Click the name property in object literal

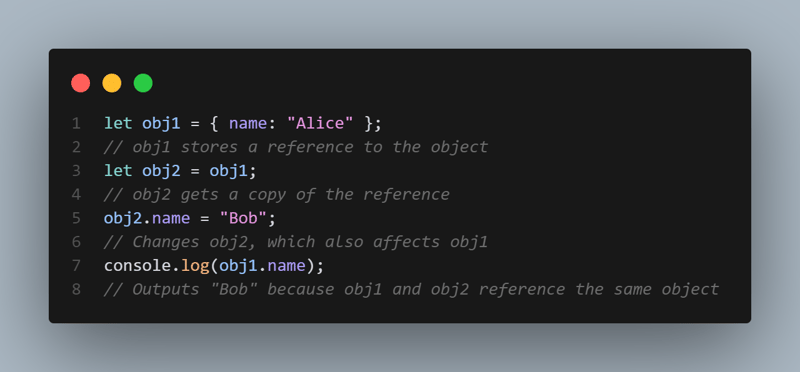click(248, 123)
